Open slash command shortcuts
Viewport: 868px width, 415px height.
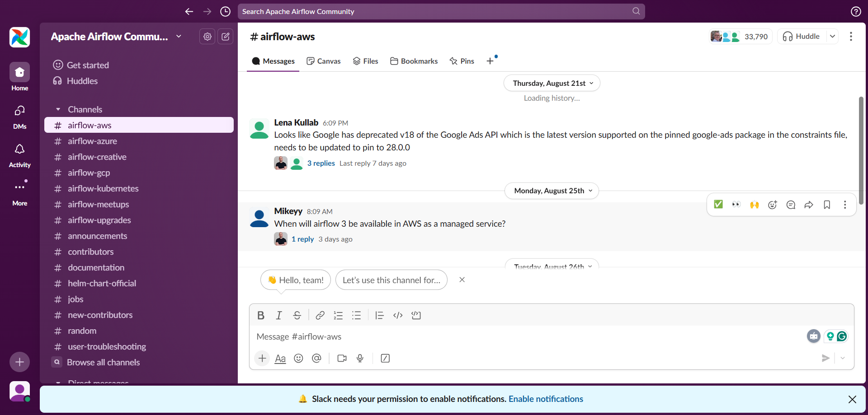point(385,358)
